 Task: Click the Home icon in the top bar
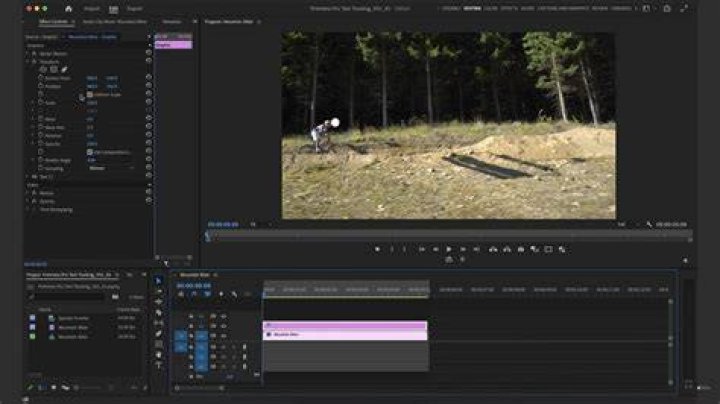point(68,9)
